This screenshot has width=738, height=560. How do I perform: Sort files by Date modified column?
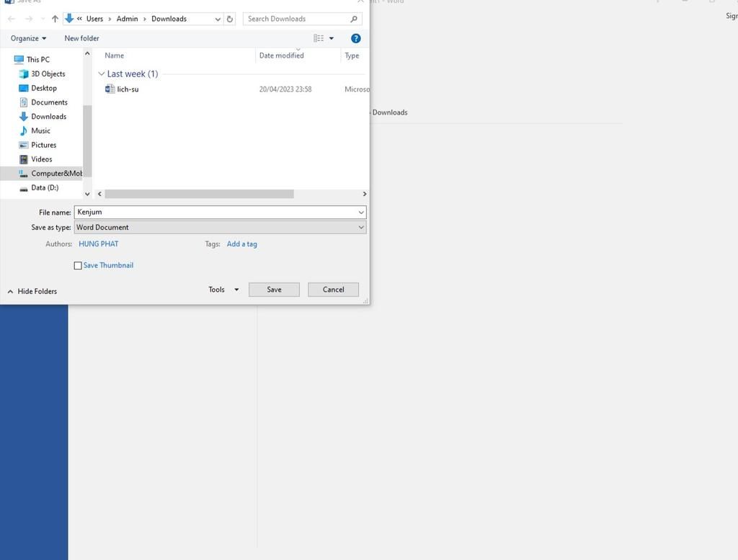click(282, 55)
